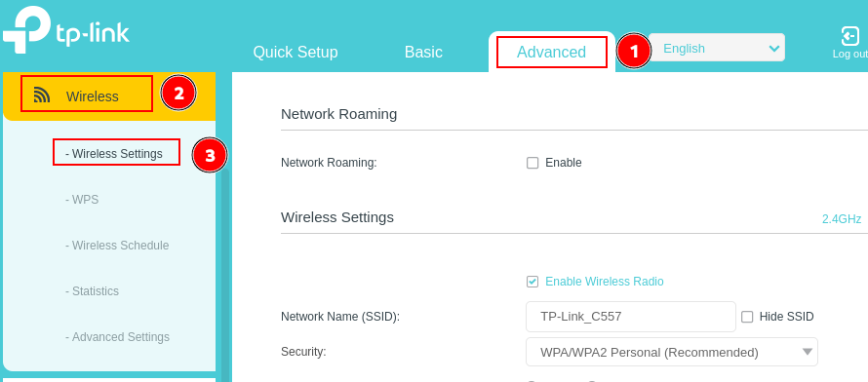Click the 2.4GHz band link
This screenshot has width=868, height=382.
pyautogui.click(x=842, y=219)
